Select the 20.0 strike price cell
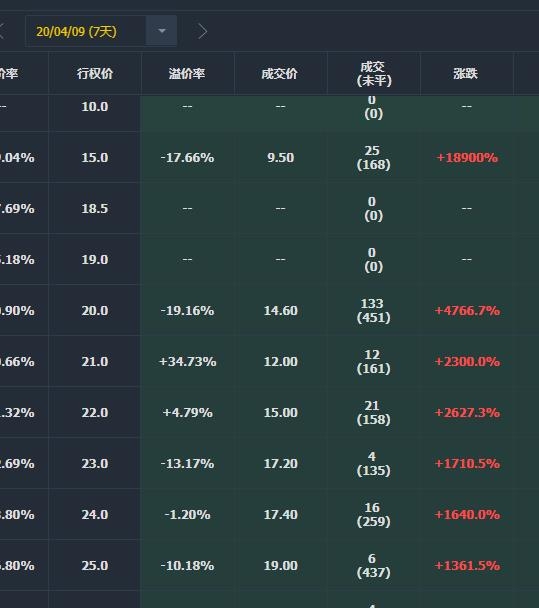This screenshot has height=608, width=539. coord(95,311)
